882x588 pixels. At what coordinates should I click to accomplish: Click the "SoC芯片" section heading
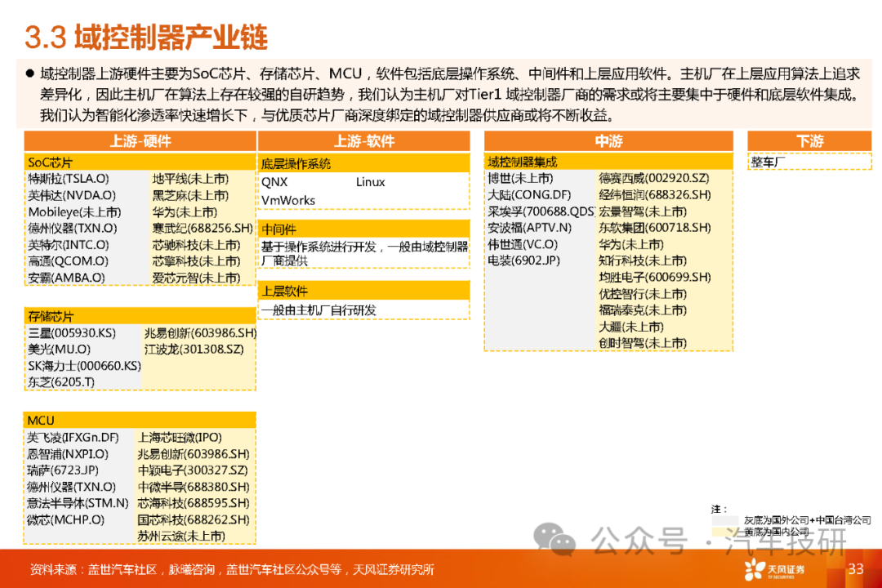[x=140, y=163]
